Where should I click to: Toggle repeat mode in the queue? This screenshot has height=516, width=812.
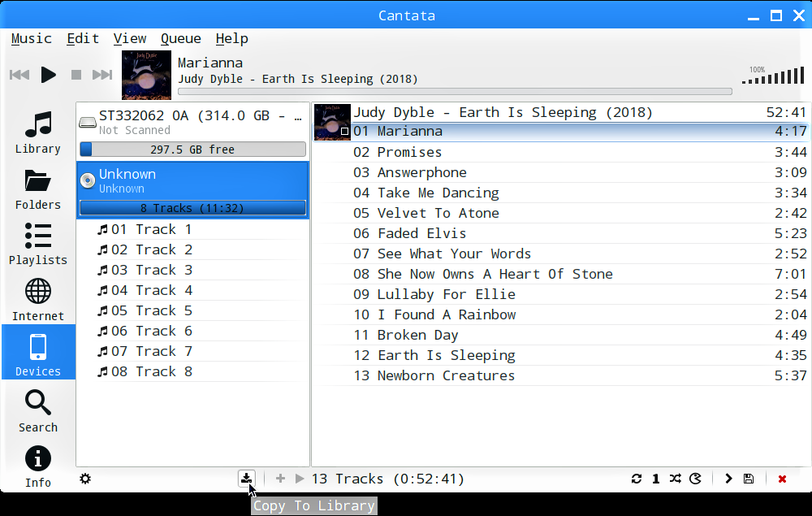click(x=637, y=479)
